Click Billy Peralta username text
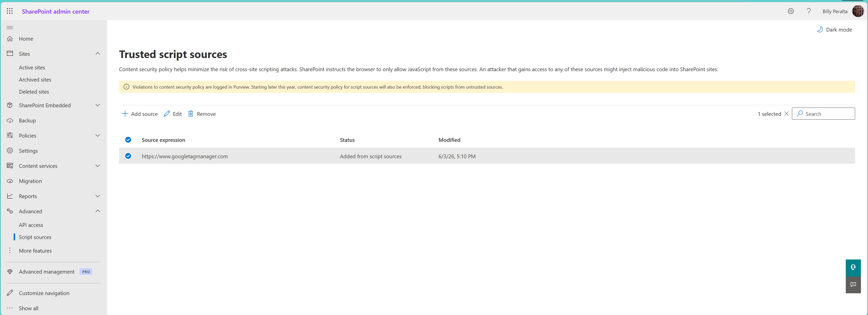 tap(835, 11)
